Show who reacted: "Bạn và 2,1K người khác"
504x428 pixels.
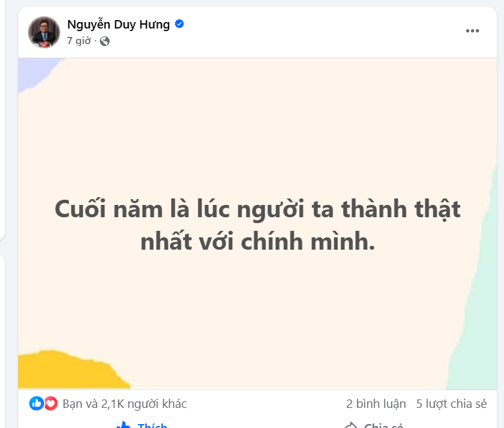(x=125, y=404)
